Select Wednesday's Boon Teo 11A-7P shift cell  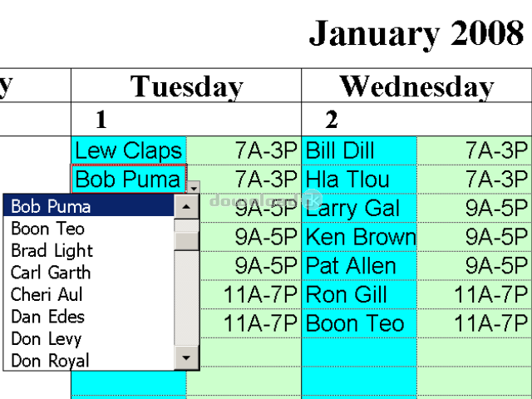point(475,323)
